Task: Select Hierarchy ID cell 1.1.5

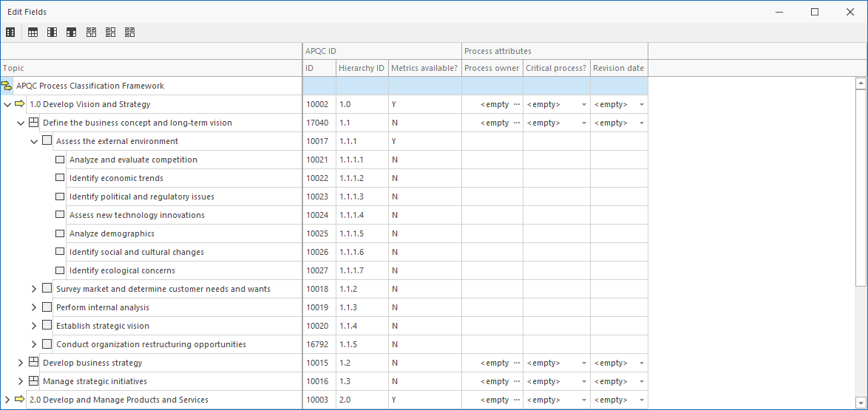Action: click(x=362, y=344)
